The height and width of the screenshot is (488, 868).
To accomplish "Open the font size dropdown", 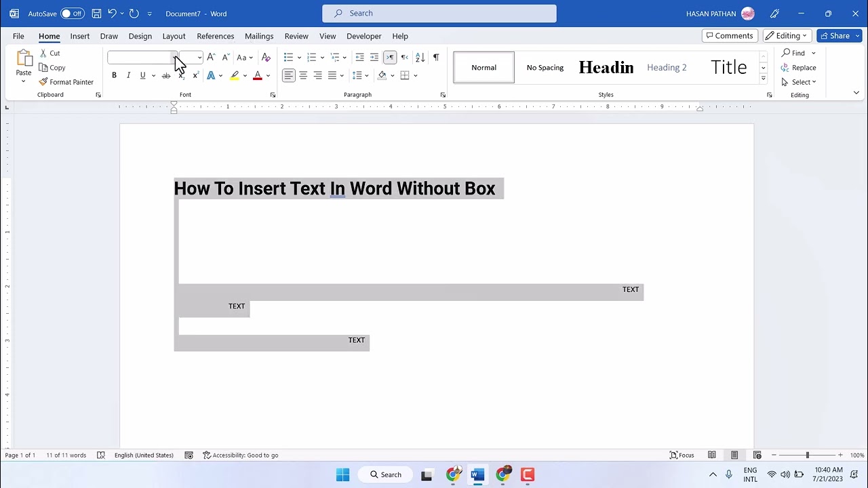I will coord(199,58).
